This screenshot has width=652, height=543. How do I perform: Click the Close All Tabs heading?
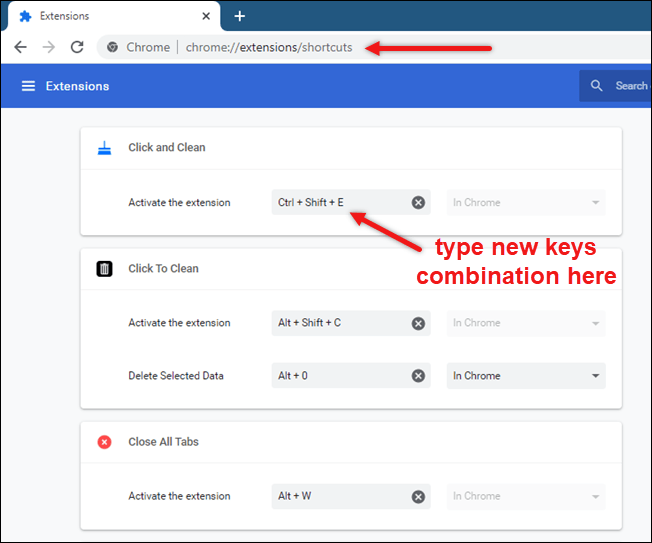coord(163,442)
